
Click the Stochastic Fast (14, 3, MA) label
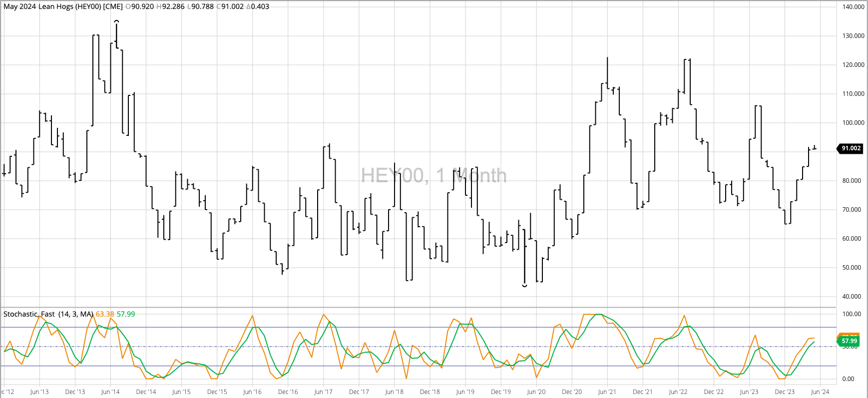pos(48,314)
